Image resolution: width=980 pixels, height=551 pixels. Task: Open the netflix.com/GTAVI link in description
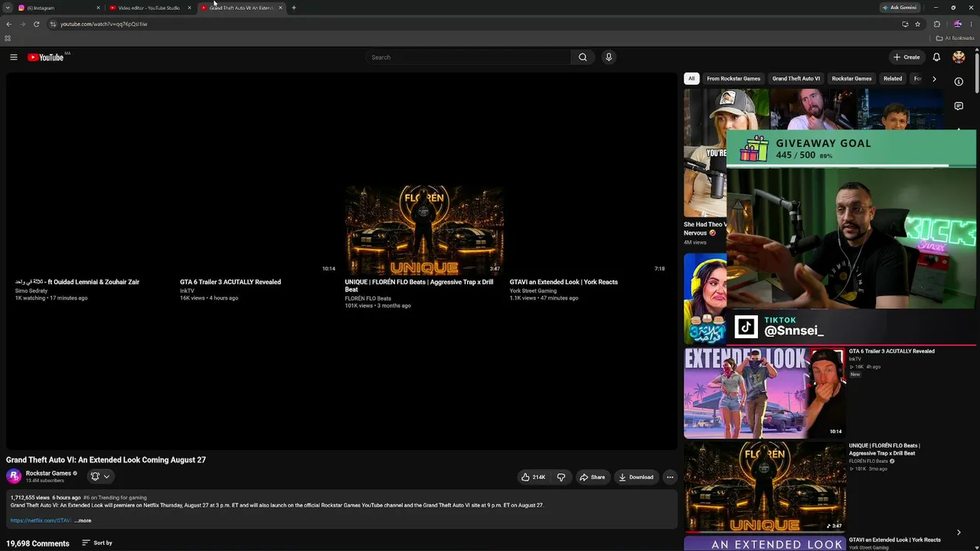[x=41, y=520]
